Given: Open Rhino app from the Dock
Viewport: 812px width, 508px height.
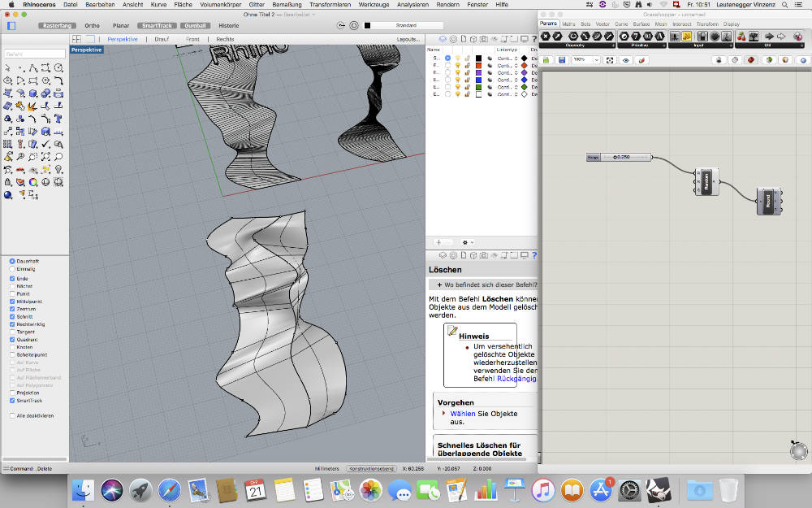Looking at the screenshot, I should tap(659, 490).
